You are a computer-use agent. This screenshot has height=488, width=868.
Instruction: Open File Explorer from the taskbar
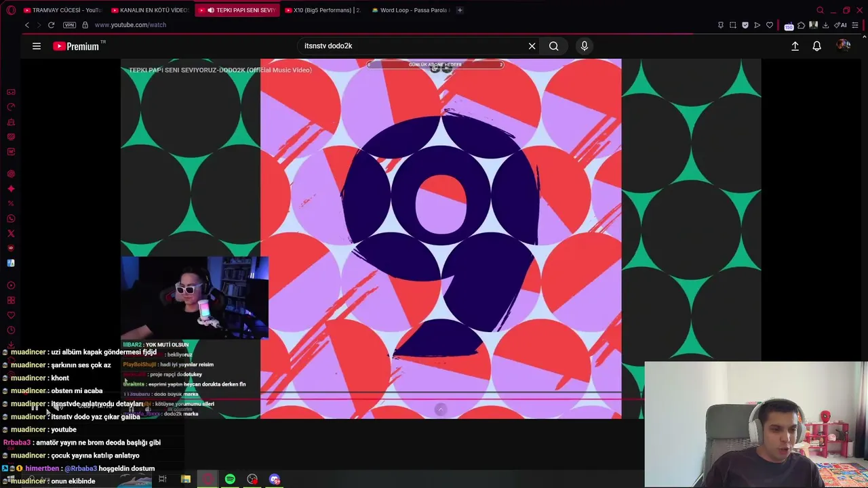(x=185, y=479)
